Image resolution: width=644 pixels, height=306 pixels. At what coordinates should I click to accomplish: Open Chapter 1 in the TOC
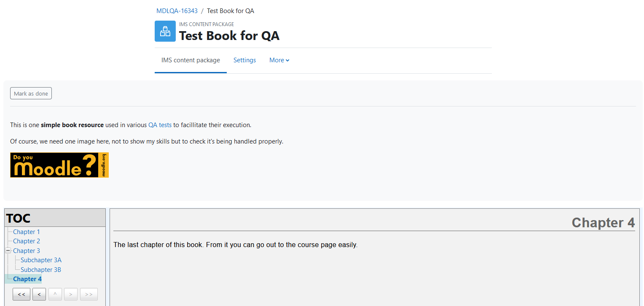[27, 232]
